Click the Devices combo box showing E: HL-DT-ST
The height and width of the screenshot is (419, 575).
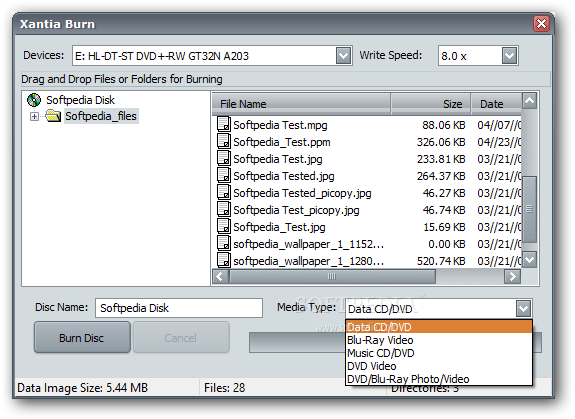(212, 56)
